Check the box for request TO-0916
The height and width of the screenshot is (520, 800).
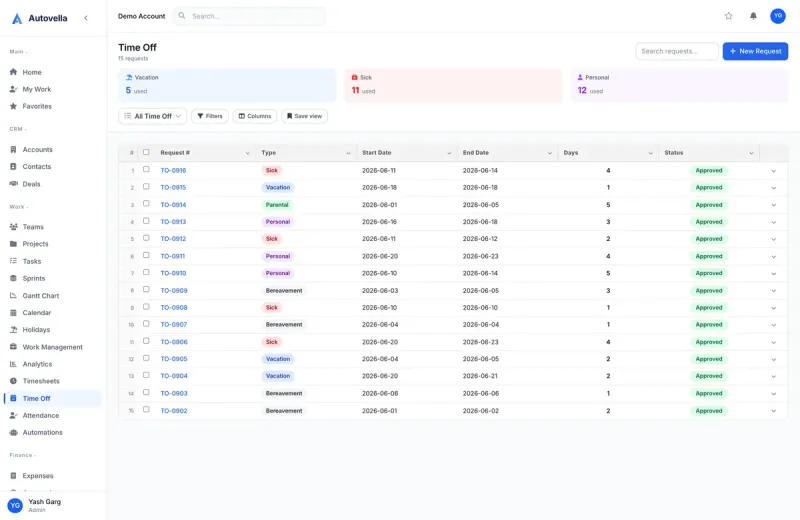point(146,169)
